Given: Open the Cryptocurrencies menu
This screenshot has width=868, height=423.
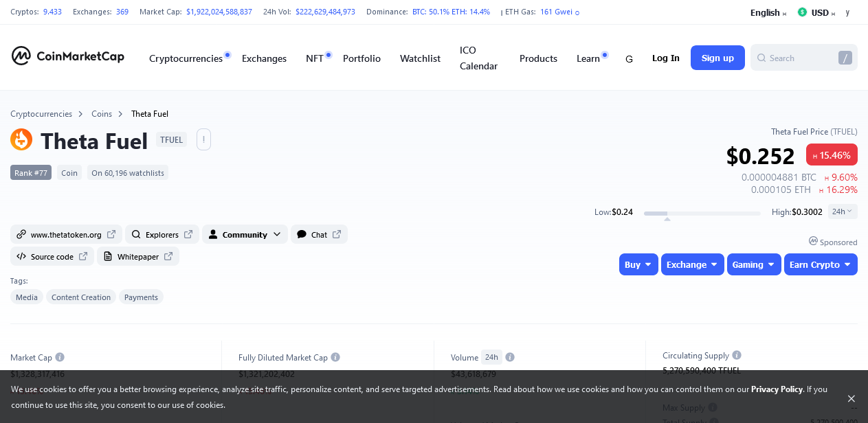Looking at the screenshot, I should pos(186,58).
